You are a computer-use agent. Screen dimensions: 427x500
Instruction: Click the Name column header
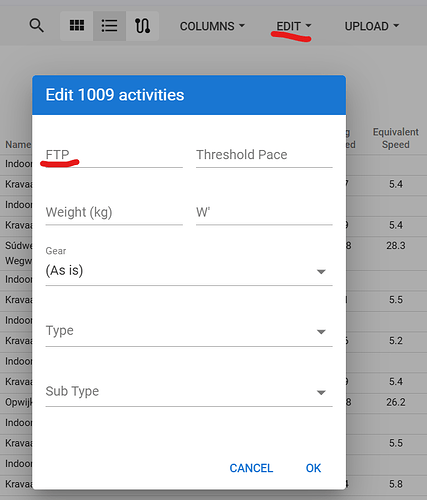coord(18,145)
